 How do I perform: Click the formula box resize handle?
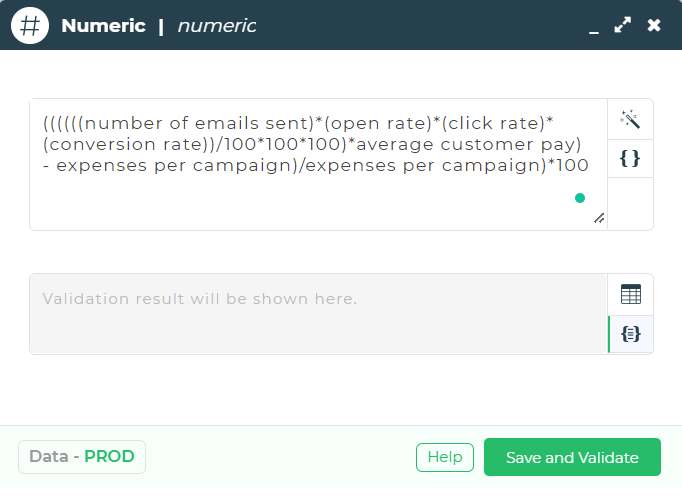(x=599, y=218)
